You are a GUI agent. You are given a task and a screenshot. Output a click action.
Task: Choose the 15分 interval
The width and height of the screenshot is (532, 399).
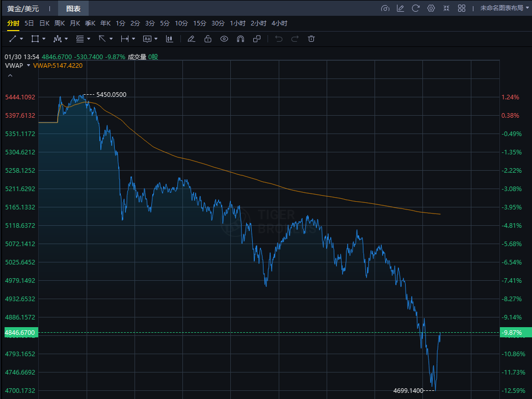[x=199, y=23]
